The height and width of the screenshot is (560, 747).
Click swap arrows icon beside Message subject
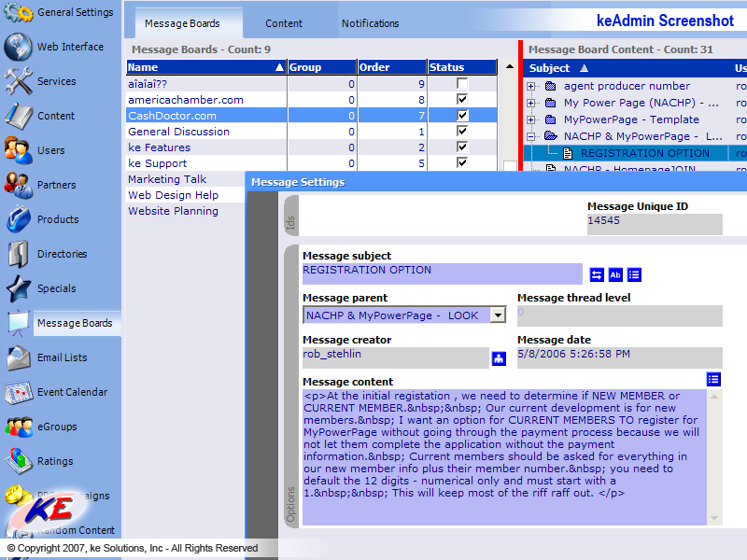pos(597,274)
